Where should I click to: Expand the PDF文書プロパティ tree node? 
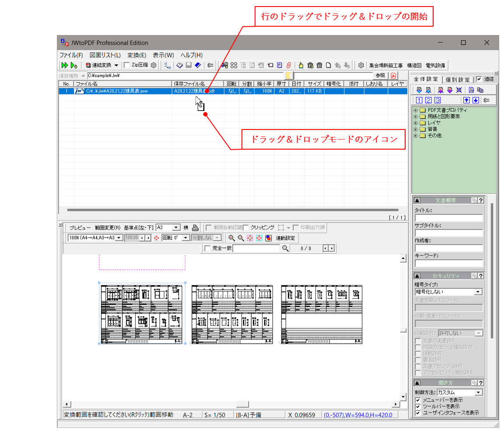pos(415,110)
